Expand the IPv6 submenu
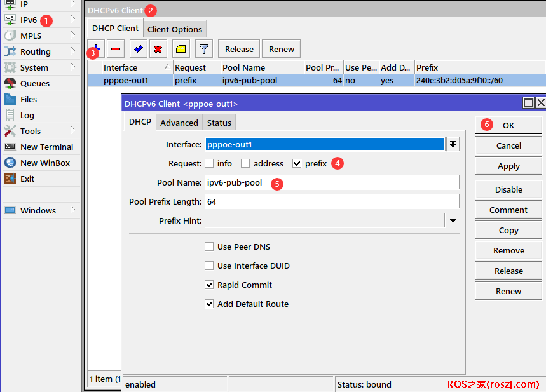 (x=29, y=20)
